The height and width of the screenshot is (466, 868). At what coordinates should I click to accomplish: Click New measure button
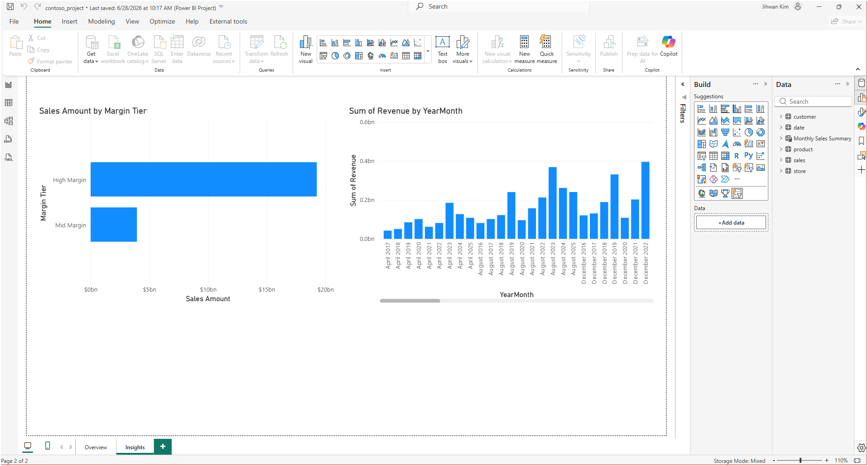click(525, 50)
